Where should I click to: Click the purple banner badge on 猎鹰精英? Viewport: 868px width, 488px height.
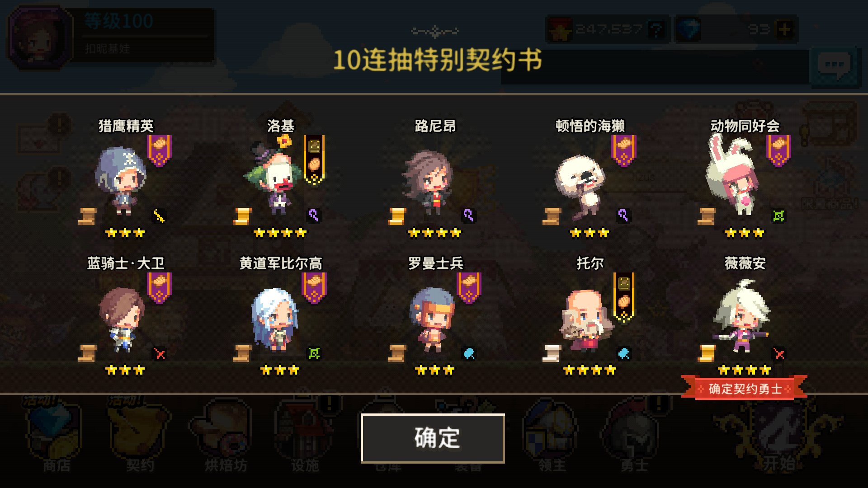tap(159, 150)
